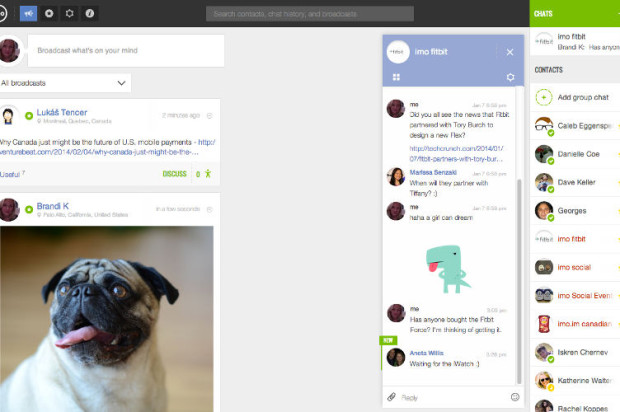
Task: Click the imo fitbit group avatar in chat header
Action: (x=398, y=52)
